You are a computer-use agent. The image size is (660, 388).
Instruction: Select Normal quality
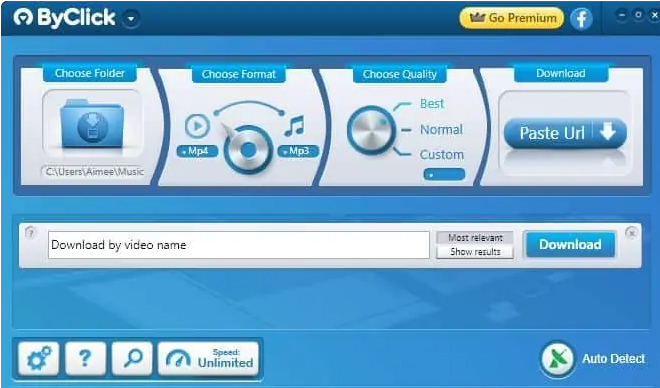[441, 130]
